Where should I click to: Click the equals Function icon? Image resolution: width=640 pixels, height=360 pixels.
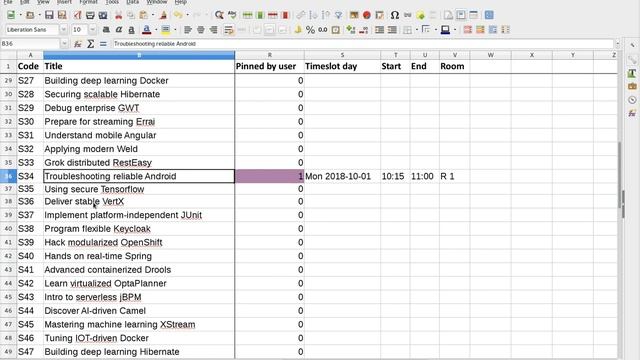click(103, 44)
